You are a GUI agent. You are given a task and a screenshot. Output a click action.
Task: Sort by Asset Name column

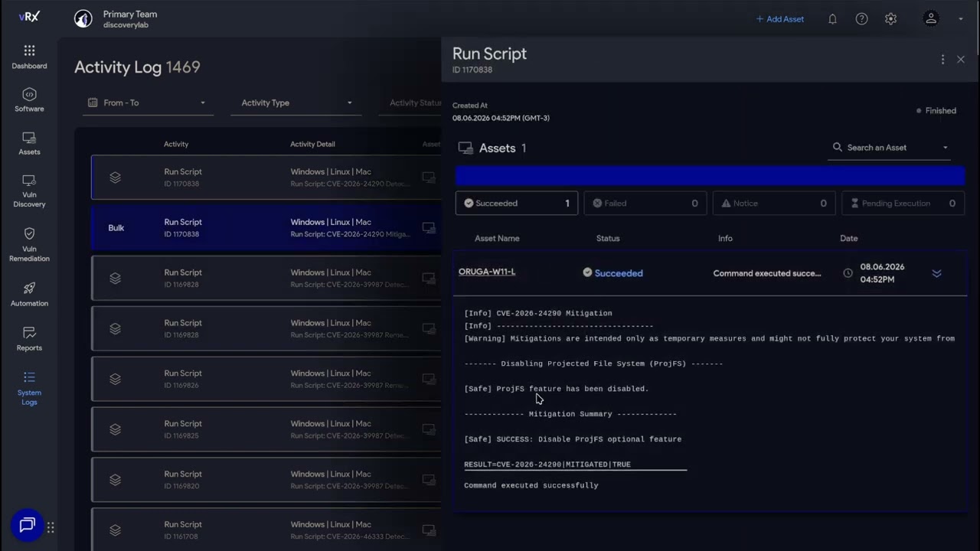coord(497,238)
